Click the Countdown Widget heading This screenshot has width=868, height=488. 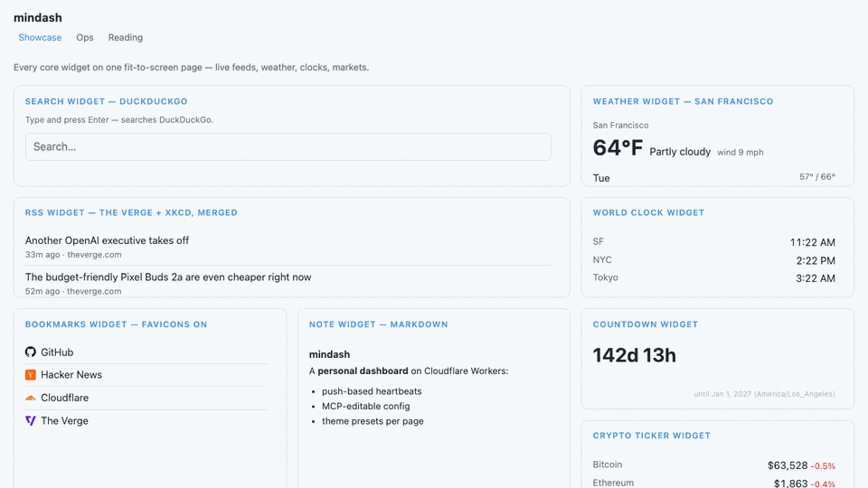[646, 324]
